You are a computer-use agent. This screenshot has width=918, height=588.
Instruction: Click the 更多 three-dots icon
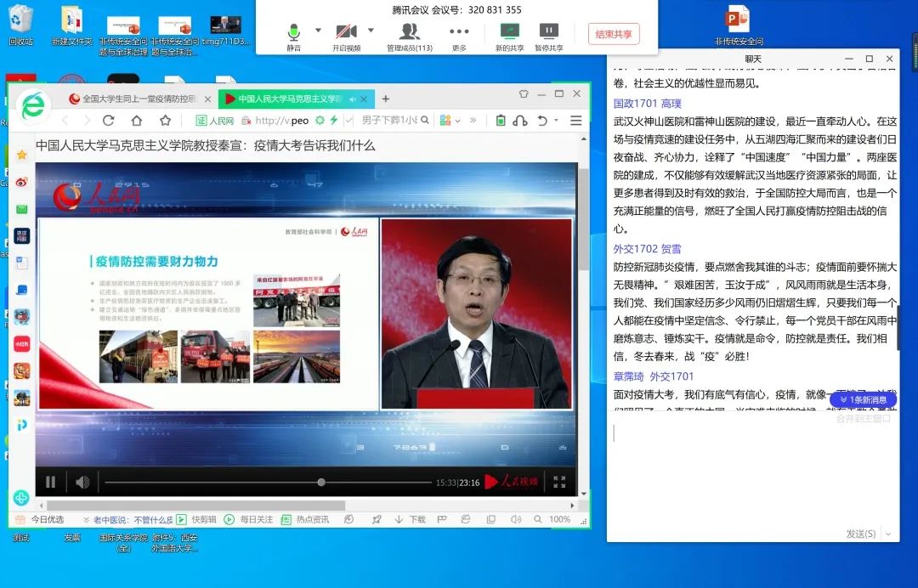459,31
